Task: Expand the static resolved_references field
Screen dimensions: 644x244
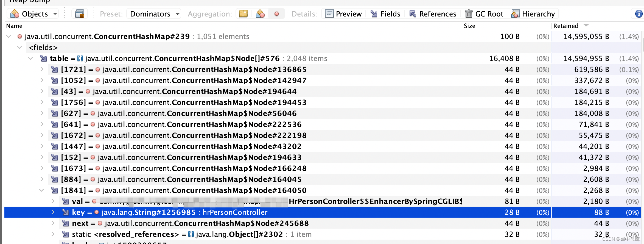Action: [x=53, y=234]
